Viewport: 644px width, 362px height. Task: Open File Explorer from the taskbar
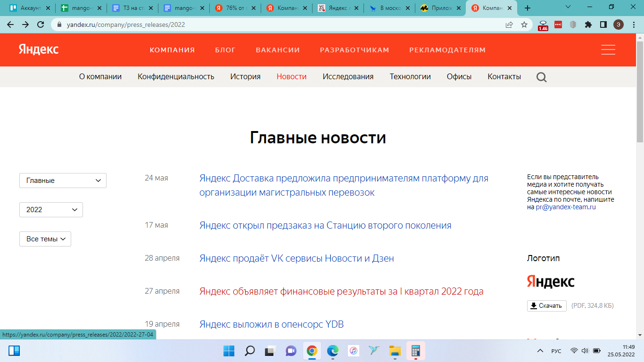click(395, 351)
